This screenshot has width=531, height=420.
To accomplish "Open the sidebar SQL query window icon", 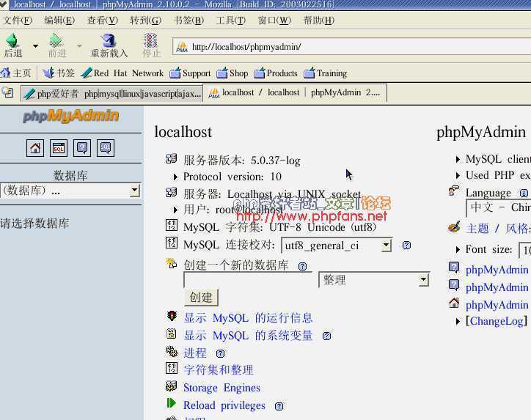I will [59, 148].
